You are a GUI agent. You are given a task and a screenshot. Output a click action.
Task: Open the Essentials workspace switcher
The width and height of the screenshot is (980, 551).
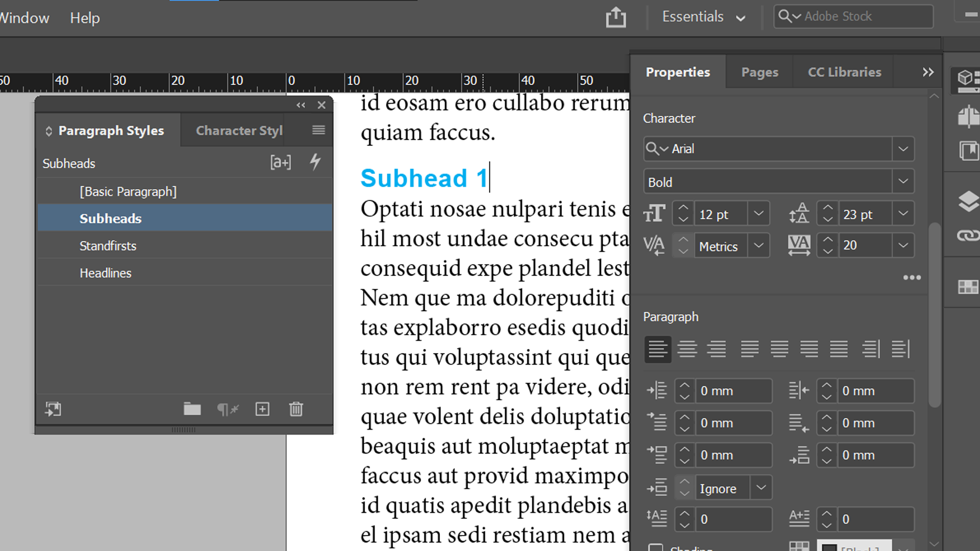[703, 16]
